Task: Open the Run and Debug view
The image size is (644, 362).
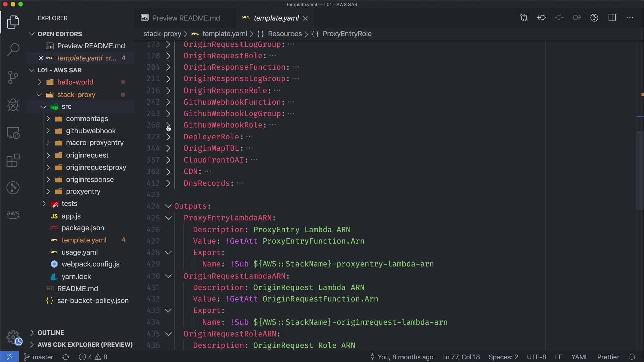Action: pyautogui.click(x=13, y=105)
